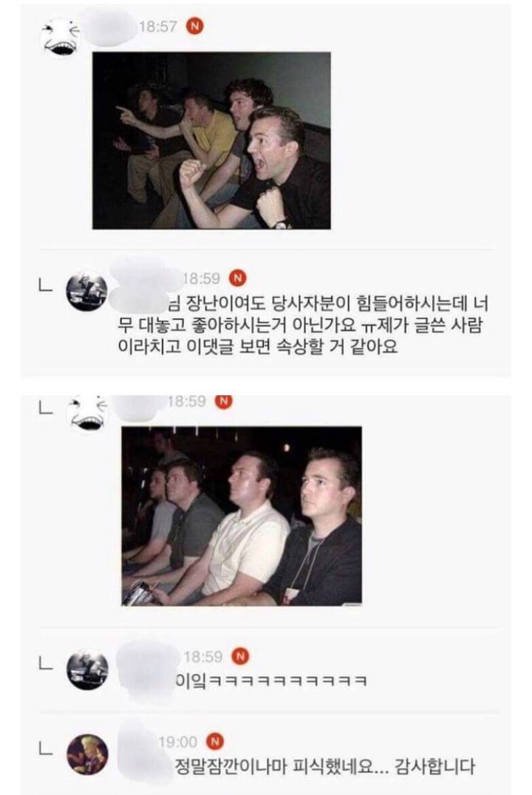532x795 pixels.
Task: Click the 18:57 timestamp
Action: coord(157,27)
